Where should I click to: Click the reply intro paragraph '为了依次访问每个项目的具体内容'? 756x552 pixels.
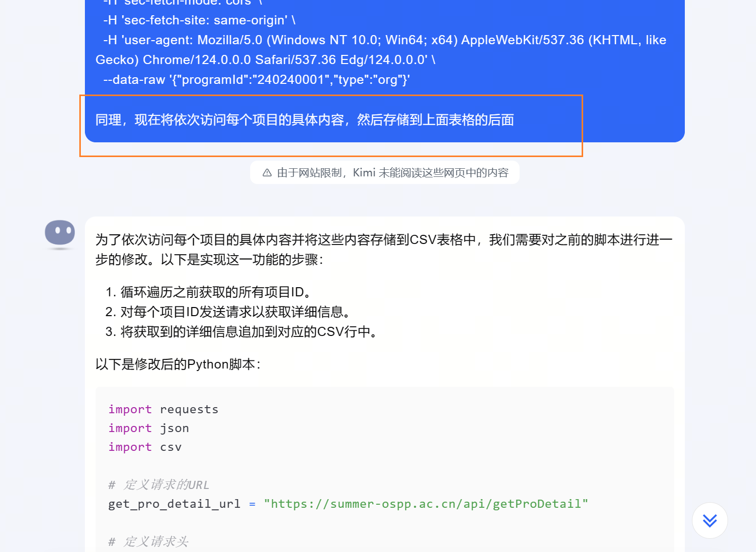[384, 250]
